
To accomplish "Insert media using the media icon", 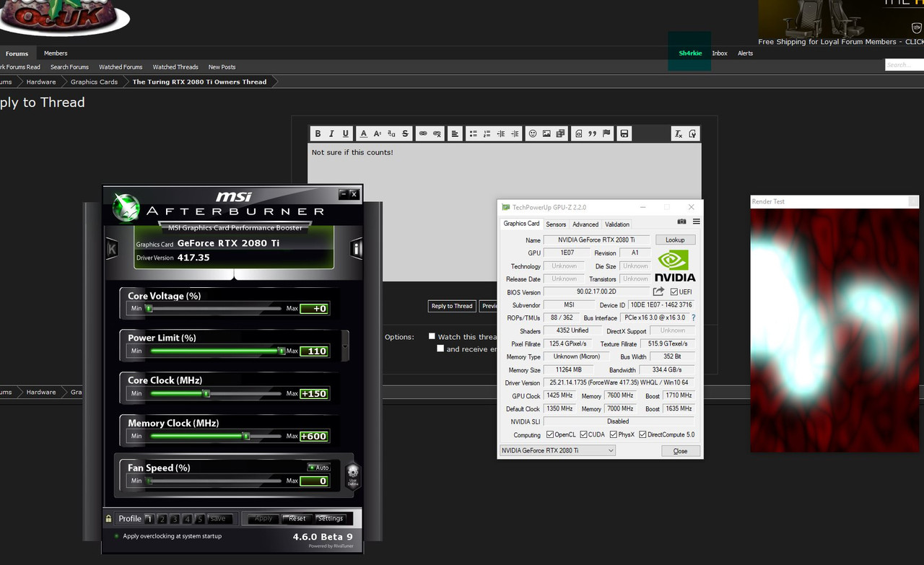I will pos(561,133).
